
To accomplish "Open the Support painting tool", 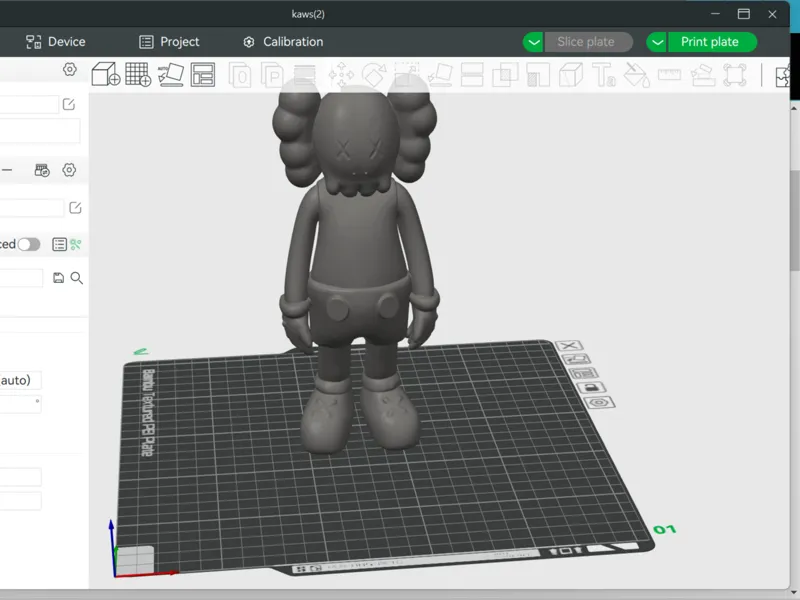I will click(538, 76).
